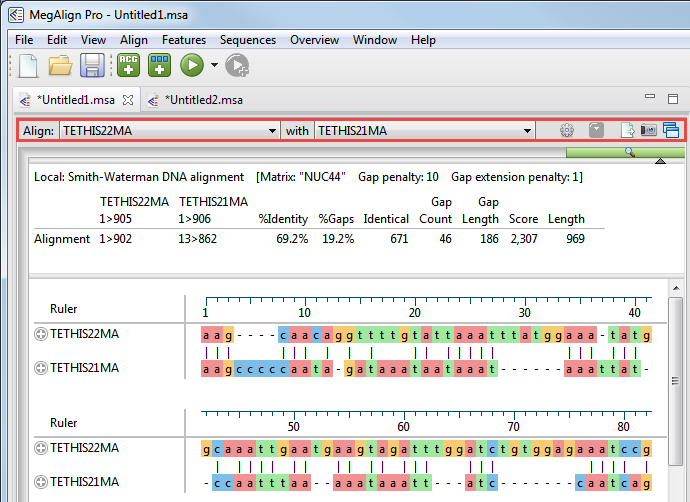Click the grey tag icon in the Align bar
Image resolution: width=690 pixels, height=502 pixels.
pos(596,130)
